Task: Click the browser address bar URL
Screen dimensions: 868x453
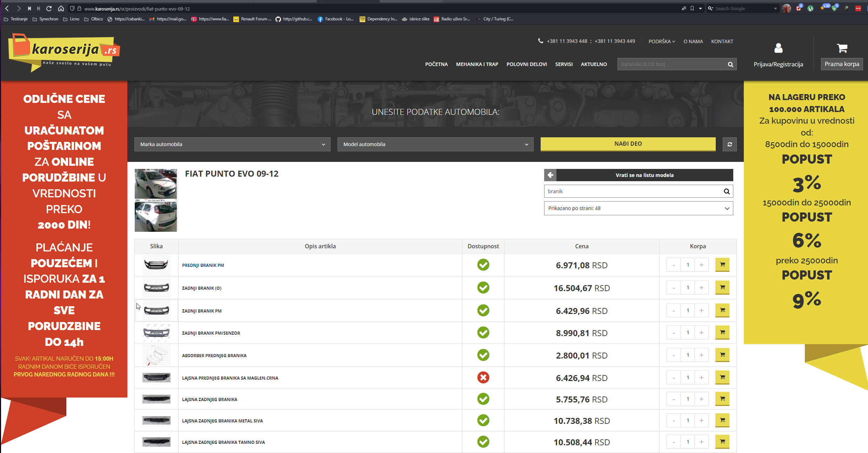Action: click(x=137, y=9)
